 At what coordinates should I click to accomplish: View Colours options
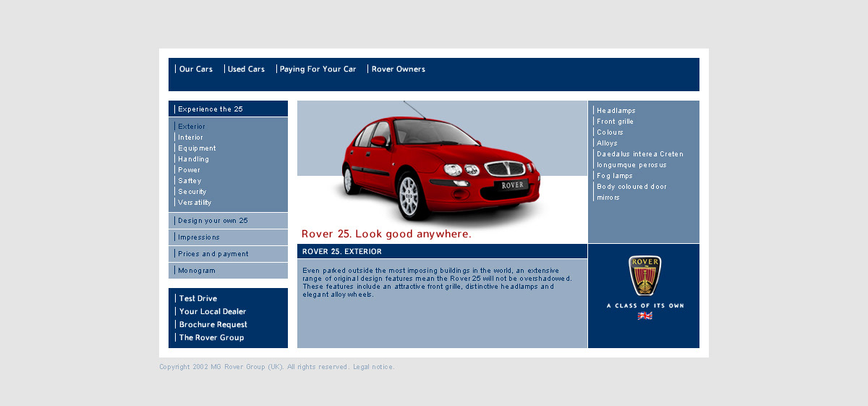click(610, 132)
